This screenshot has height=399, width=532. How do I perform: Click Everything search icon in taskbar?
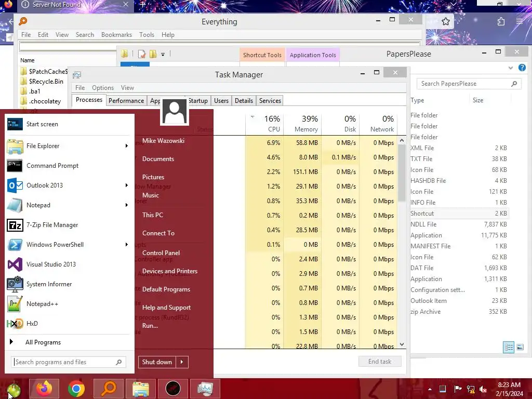pyautogui.click(x=109, y=389)
